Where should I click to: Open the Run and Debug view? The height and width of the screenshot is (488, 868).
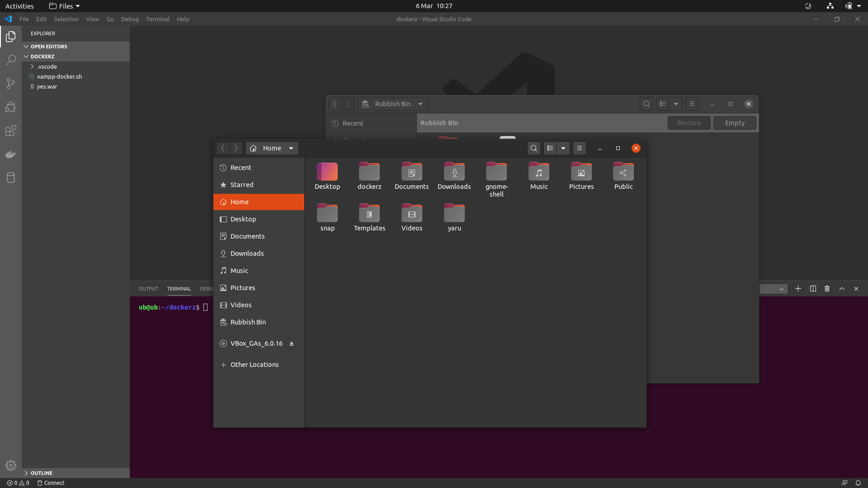11,107
